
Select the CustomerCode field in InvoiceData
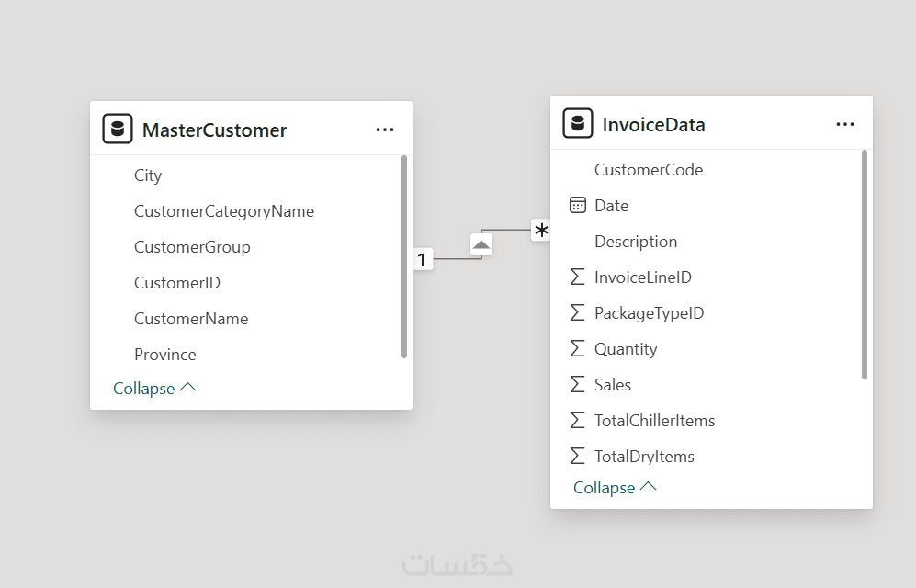pos(649,170)
